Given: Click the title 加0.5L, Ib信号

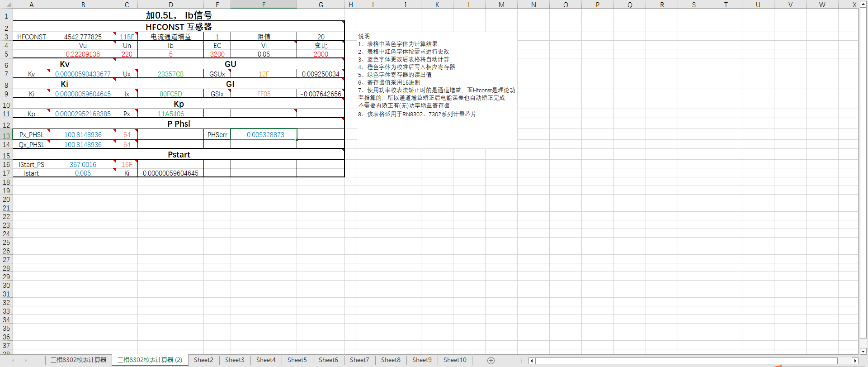Looking at the screenshot, I should click(x=179, y=15).
